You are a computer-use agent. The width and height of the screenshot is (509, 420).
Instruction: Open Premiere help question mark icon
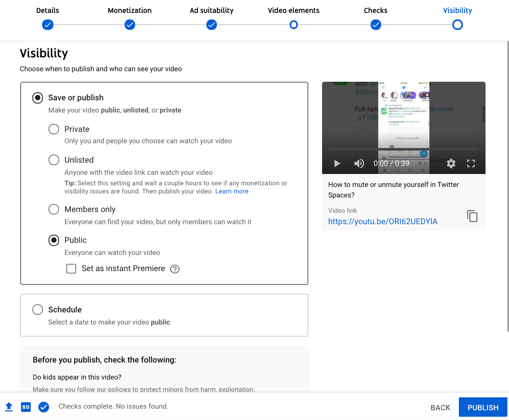click(x=175, y=269)
